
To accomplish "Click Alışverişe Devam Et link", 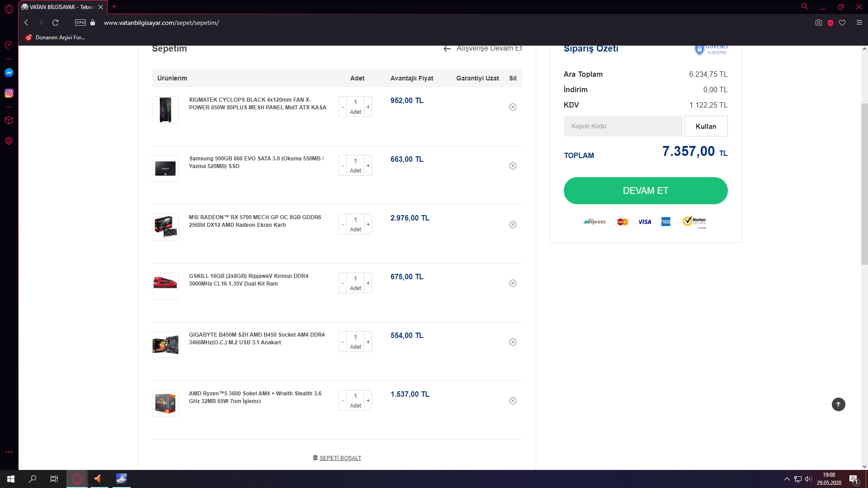I will pos(483,48).
